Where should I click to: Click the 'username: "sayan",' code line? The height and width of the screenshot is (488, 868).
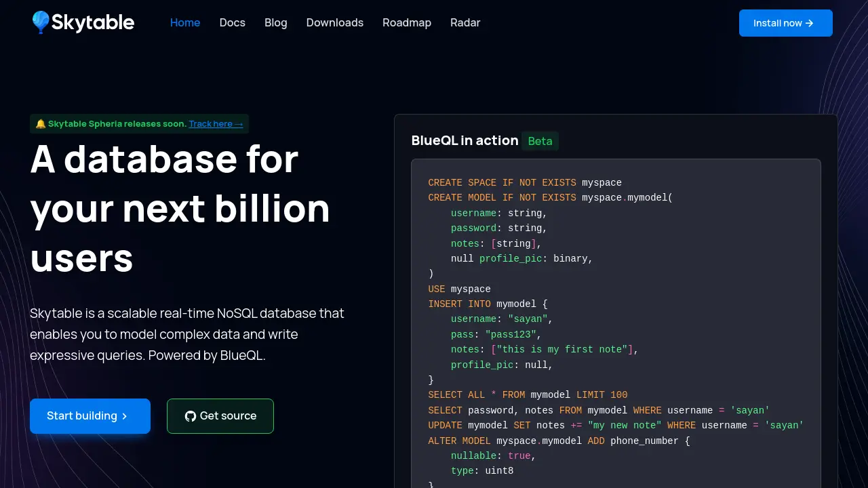coord(502,319)
